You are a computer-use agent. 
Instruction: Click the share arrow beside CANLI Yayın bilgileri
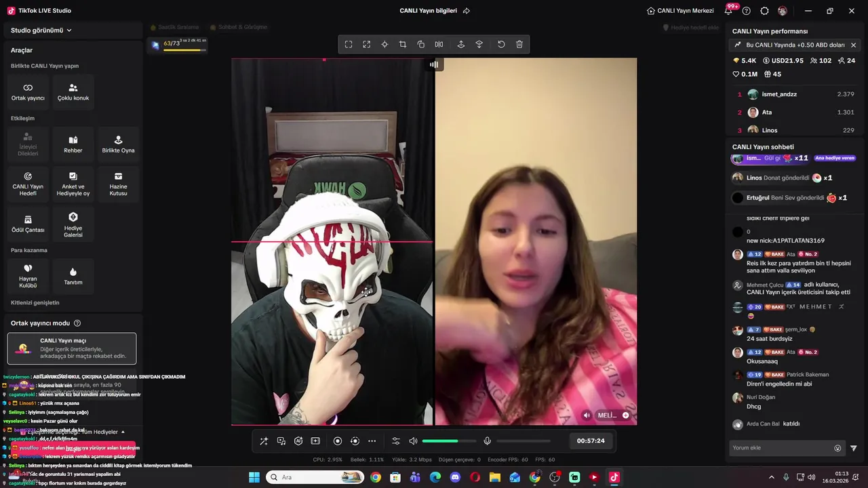467,11
